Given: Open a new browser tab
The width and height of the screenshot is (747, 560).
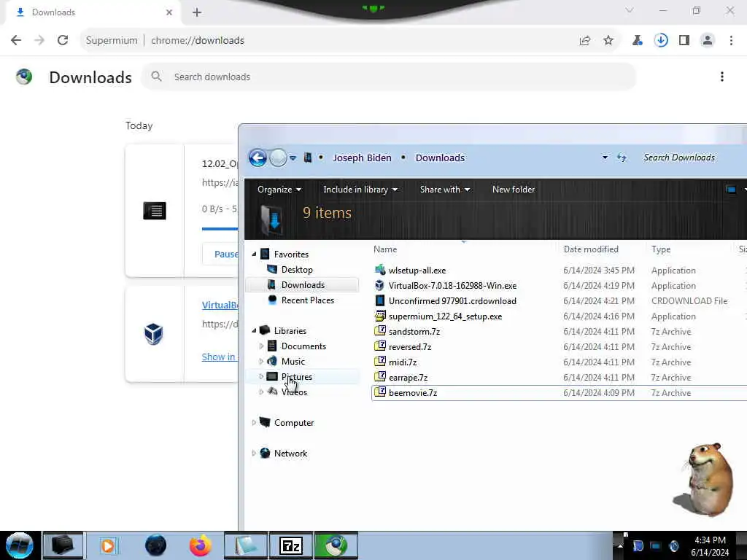Looking at the screenshot, I should [197, 12].
